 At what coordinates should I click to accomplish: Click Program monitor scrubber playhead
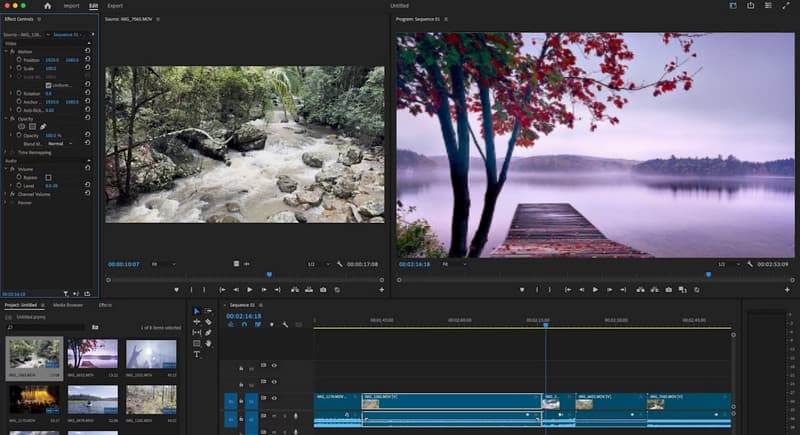[x=708, y=275]
